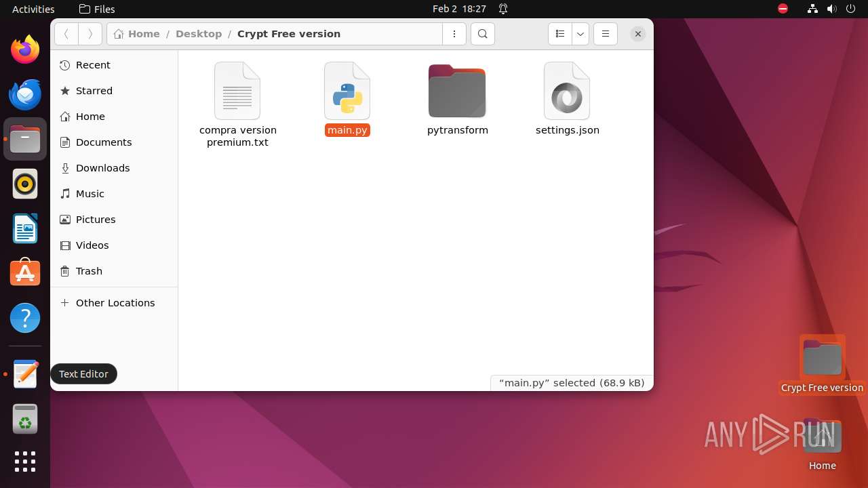Image resolution: width=868 pixels, height=488 pixels.
Task: Click Home in the path bar
Action: pos(138,34)
